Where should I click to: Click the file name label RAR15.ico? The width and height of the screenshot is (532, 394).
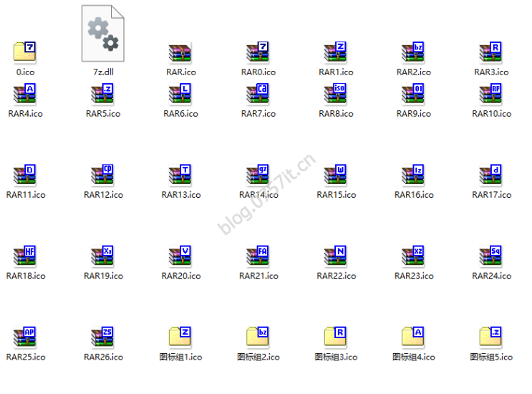(x=337, y=195)
